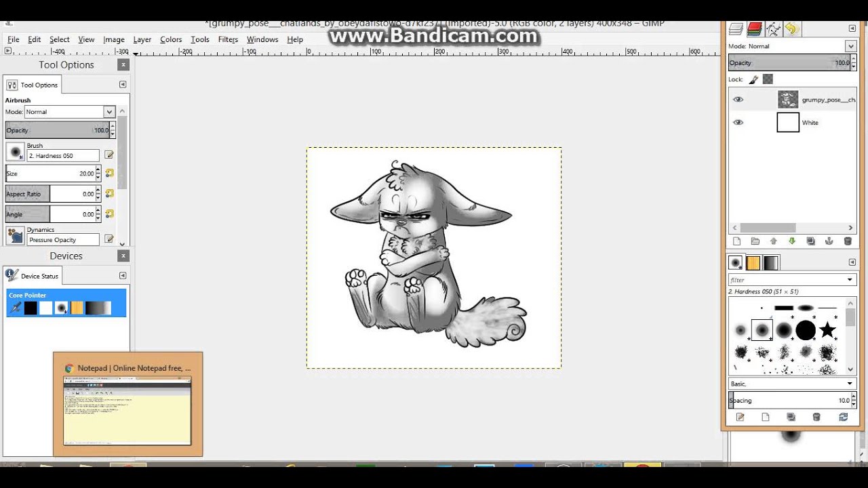The width and height of the screenshot is (868, 488).
Task: Anchor the floating layer
Action: (x=829, y=241)
